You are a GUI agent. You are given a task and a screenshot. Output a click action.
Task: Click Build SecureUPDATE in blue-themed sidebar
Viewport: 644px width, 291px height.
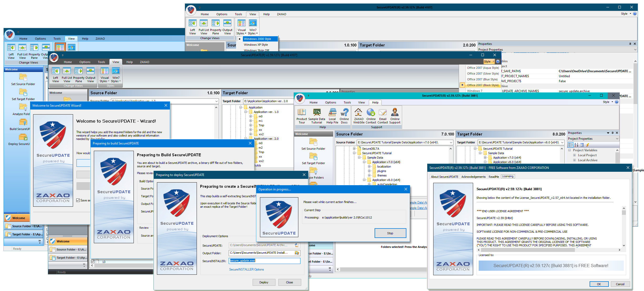click(x=20, y=124)
